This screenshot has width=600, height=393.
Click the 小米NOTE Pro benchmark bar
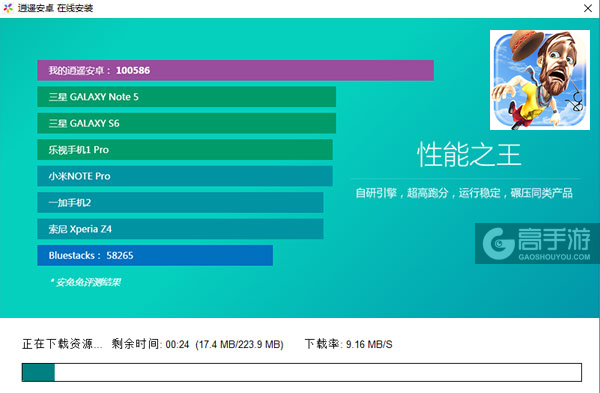click(x=185, y=176)
